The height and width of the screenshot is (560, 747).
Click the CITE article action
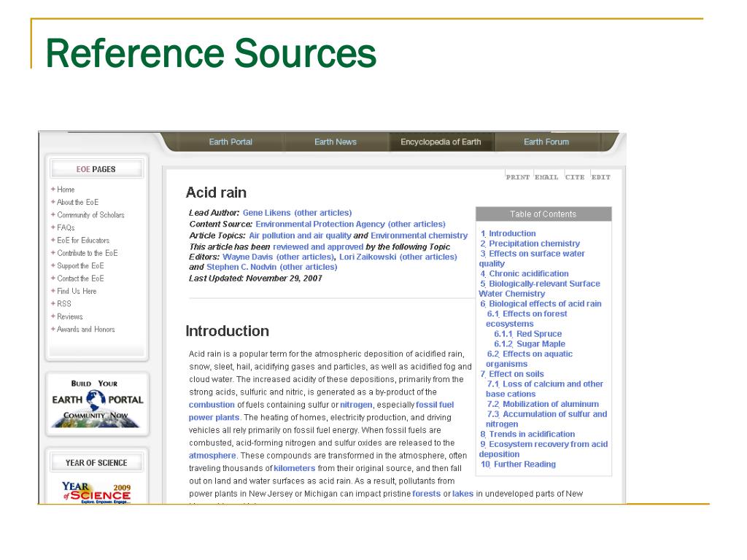pyautogui.click(x=575, y=177)
